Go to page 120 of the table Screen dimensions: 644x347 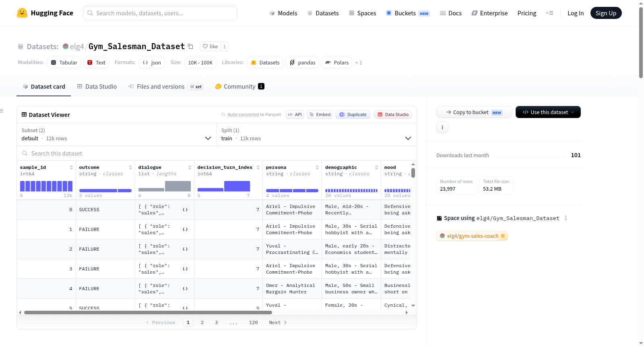(254, 322)
